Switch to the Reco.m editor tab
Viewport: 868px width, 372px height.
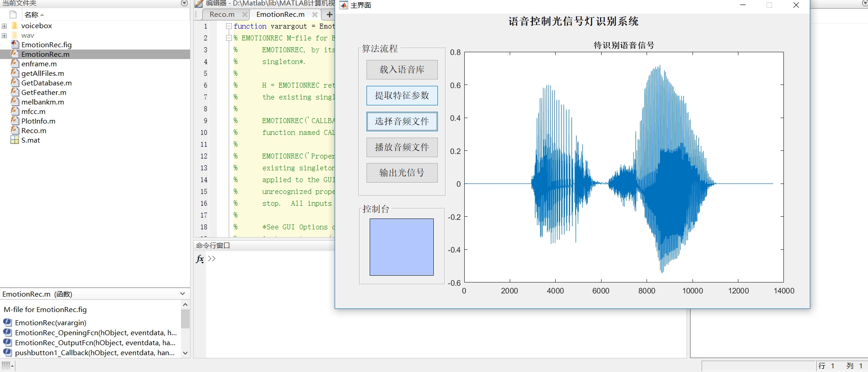click(222, 15)
